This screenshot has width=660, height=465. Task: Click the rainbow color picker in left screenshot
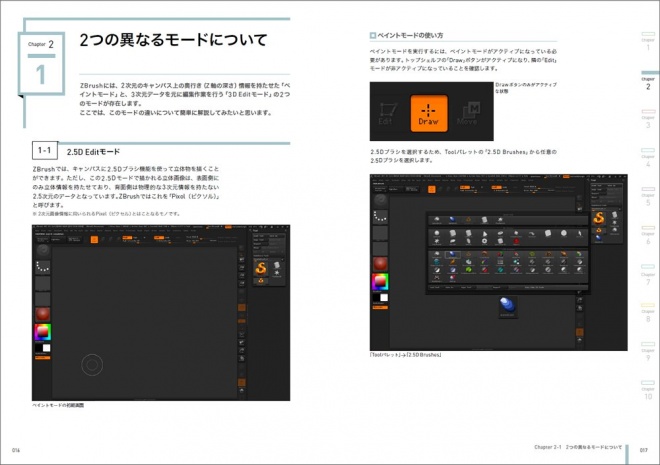43,332
